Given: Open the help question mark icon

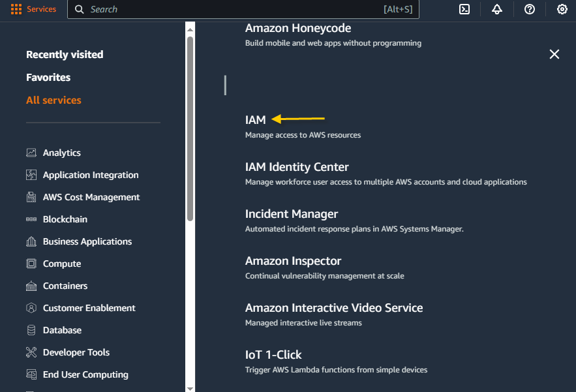Looking at the screenshot, I should tap(529, 9).
